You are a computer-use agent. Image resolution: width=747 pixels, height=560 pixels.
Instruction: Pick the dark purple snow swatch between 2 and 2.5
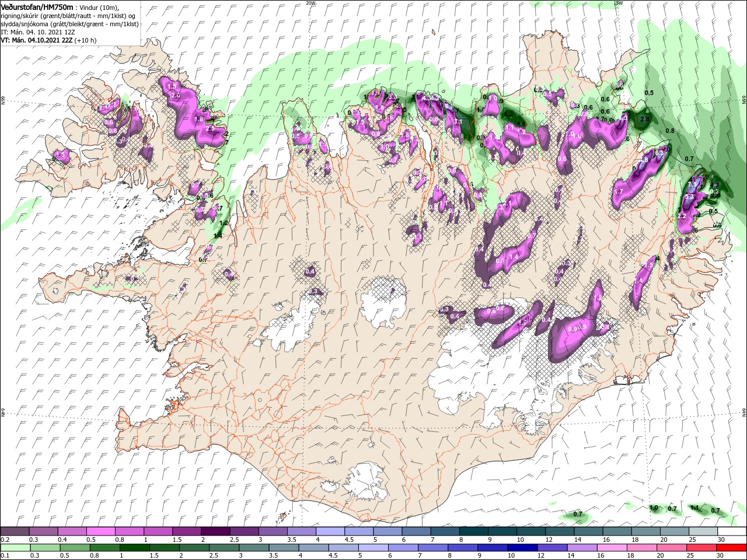point(215,531)
